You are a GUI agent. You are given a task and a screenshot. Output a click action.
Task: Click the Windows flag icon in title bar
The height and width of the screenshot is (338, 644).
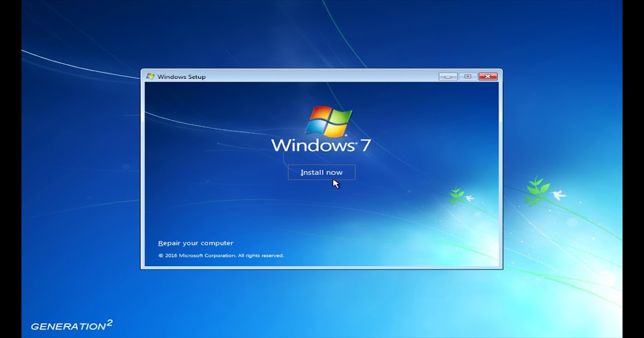point(150,77)
